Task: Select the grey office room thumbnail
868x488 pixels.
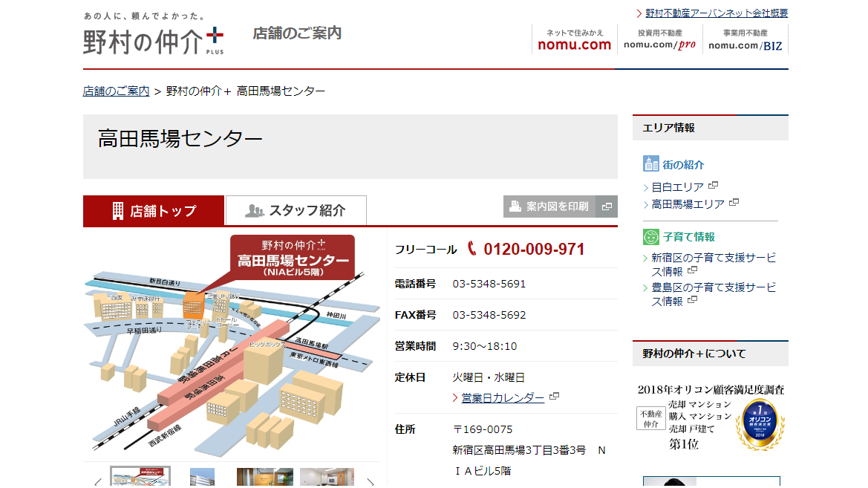Action: tap(327, 478)
